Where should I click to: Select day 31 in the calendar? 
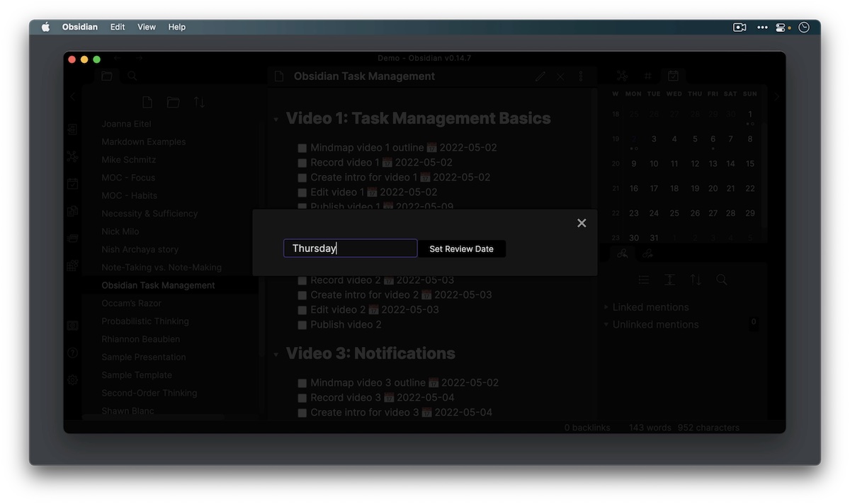[x=654, y=238]
